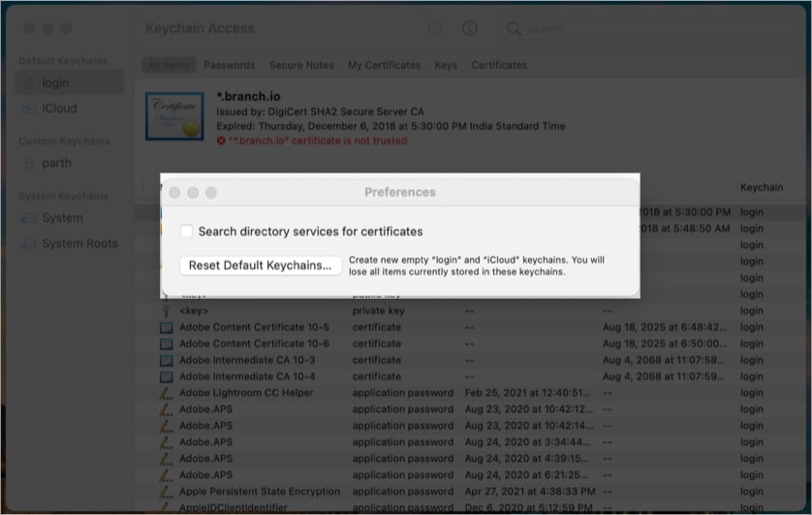Image resolution: width=812 pixels, height=515 pixels.
Task: Click the *.branch.io certificate title
Action: pyautogui.click(x=248, y=96)
